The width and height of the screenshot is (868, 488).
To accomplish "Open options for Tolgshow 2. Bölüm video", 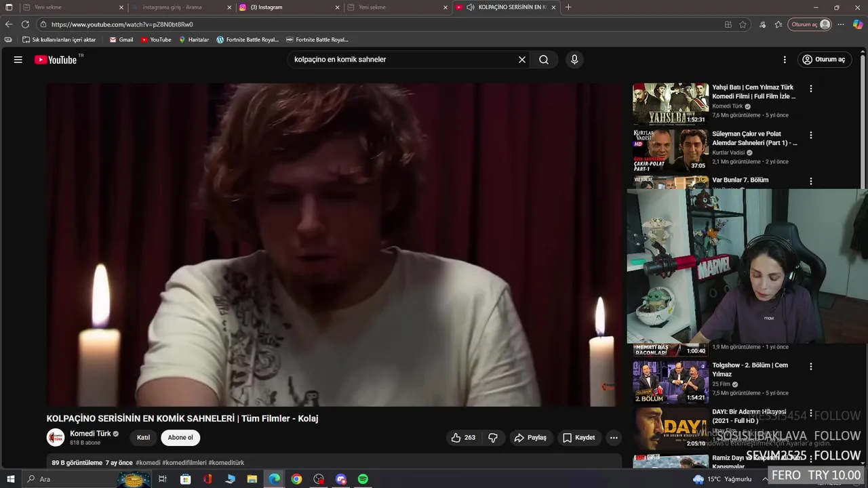I will pos(810,366).
